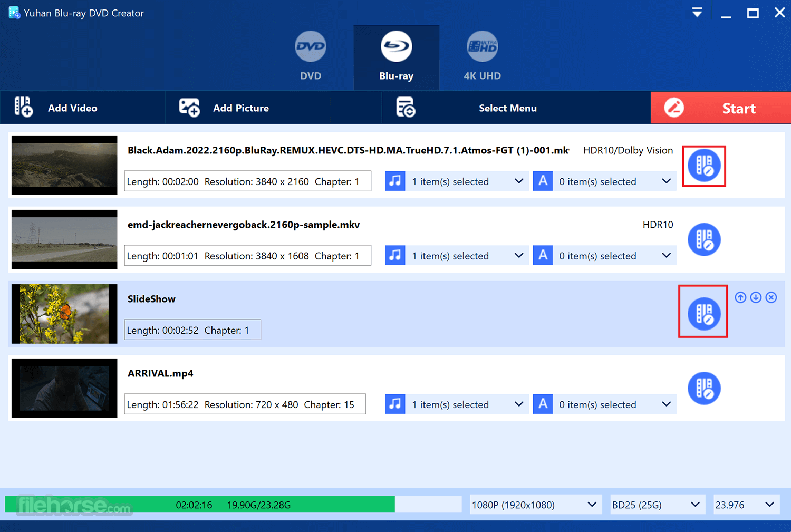
Task: Click the Select Menu disc icon
Action: 406,107
